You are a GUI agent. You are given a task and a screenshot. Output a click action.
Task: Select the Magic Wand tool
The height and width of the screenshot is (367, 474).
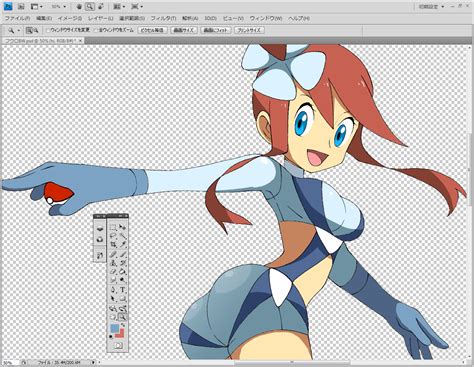click(123, 236)
